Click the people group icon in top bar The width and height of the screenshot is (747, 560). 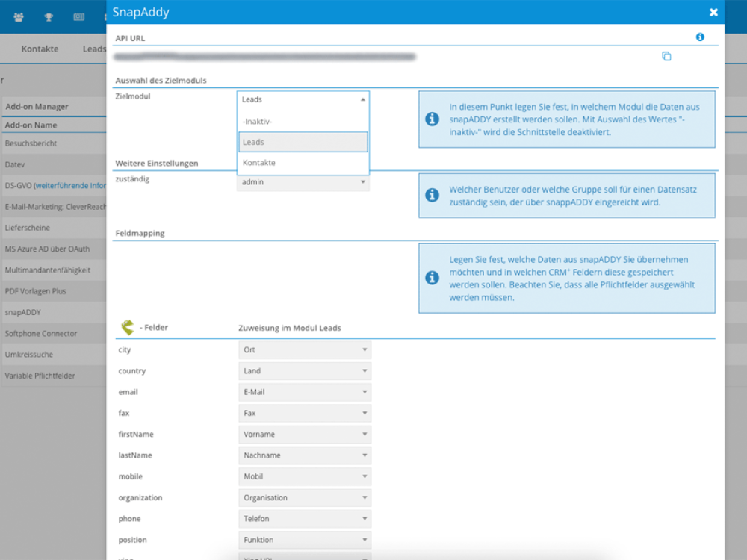pyautogui.click(x=19, y=16)
